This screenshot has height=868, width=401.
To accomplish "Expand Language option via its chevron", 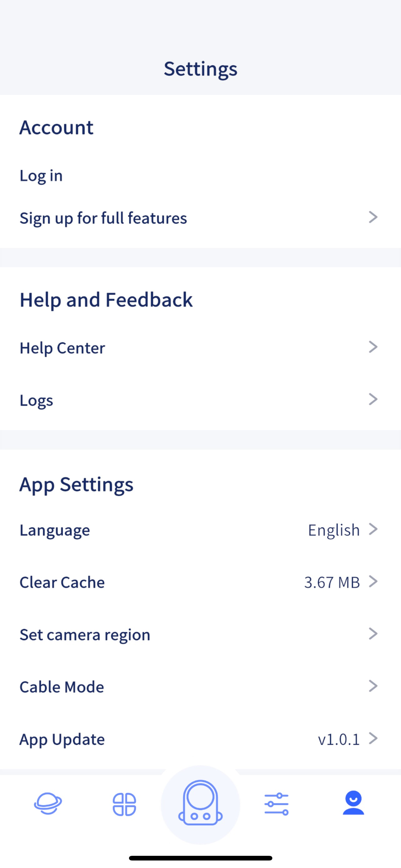I will pyautogui.click(x=373, y=529).
